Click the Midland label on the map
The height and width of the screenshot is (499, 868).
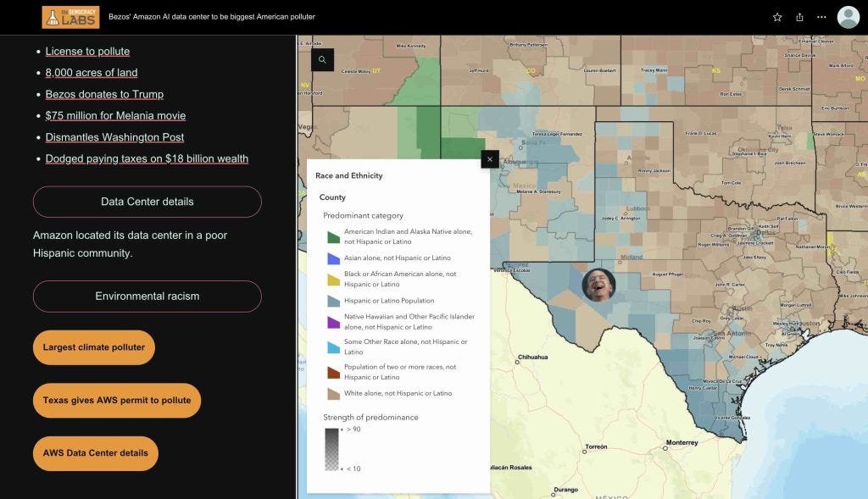(x=632, y=258)
